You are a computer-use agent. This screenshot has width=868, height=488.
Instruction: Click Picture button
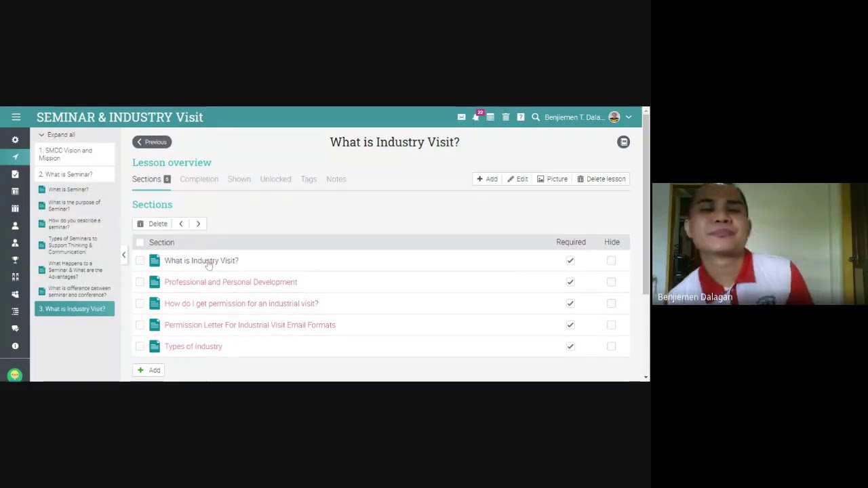coord(552,179)
